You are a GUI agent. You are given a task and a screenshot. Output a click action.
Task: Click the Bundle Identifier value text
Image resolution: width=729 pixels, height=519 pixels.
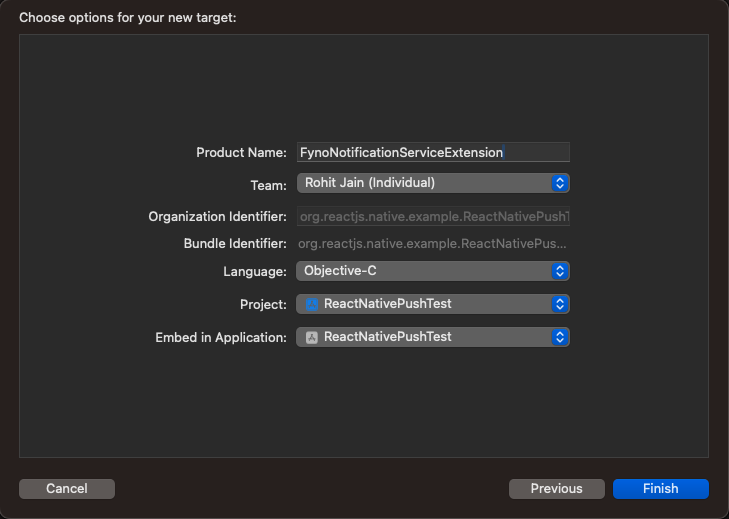click(x=433, y=244)
